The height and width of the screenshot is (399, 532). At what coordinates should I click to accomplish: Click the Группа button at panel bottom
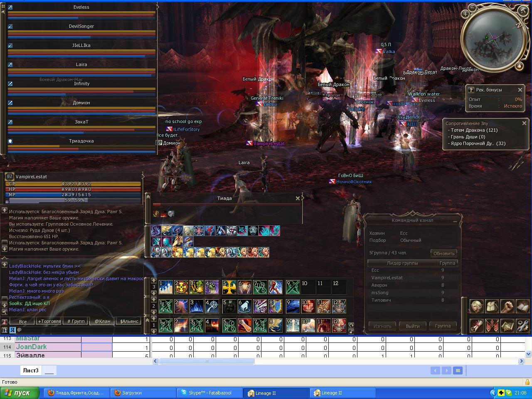443,326
